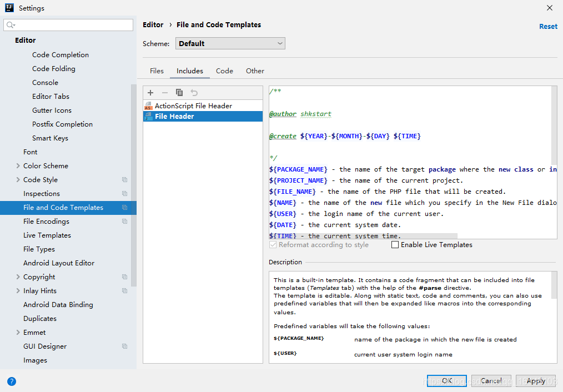Screen dimensions: 563x392
Task: Click the Reset link
Action: [x=548, y=27]
